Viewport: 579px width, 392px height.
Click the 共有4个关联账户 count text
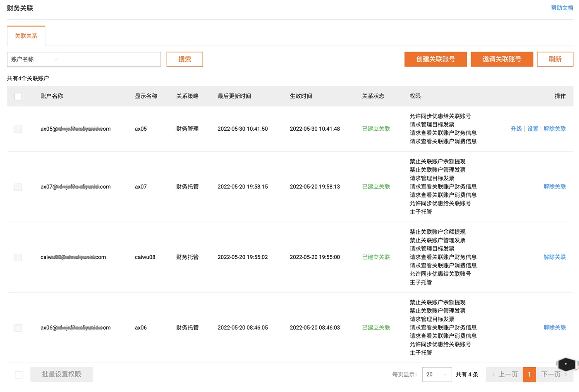coord(28,78)
